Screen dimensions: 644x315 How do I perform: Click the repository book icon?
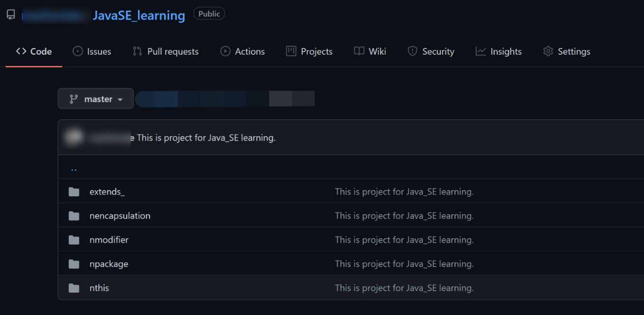(x=11, y=15)
